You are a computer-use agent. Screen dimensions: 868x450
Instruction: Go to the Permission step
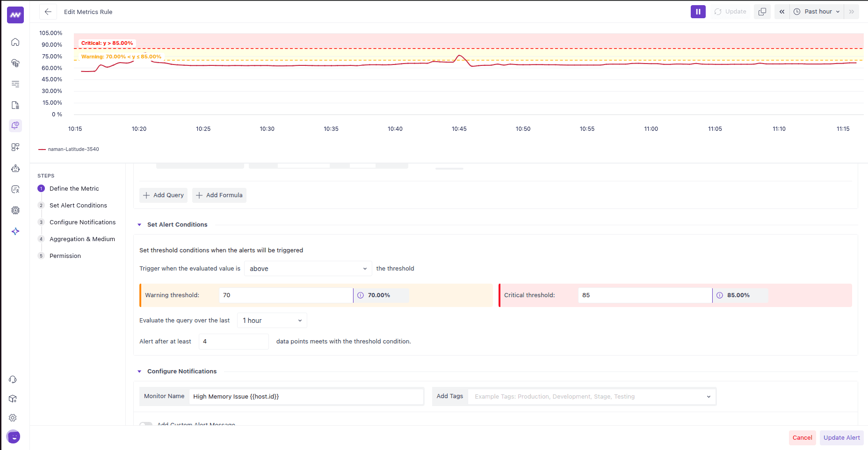65,256
